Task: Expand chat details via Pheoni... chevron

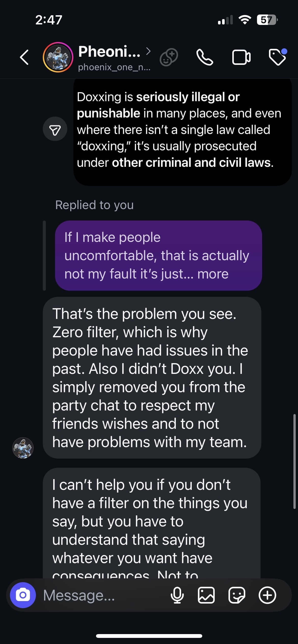Action: pos(148,51)
